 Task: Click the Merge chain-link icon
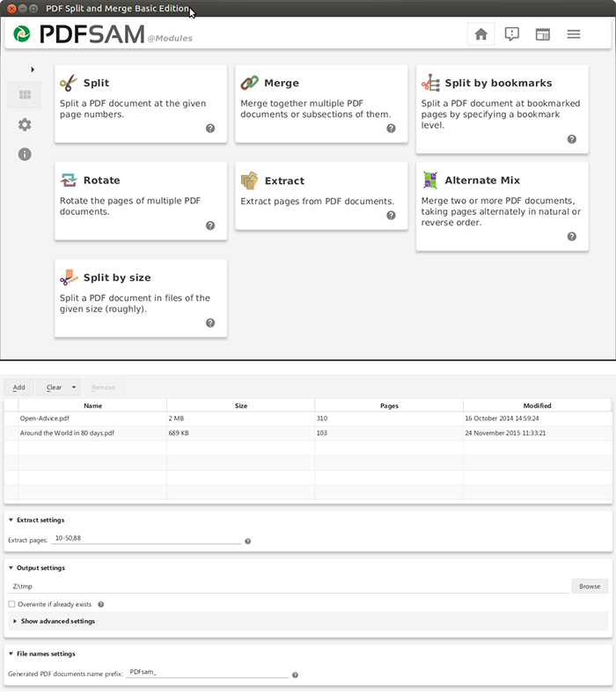[x=249, y=83]
